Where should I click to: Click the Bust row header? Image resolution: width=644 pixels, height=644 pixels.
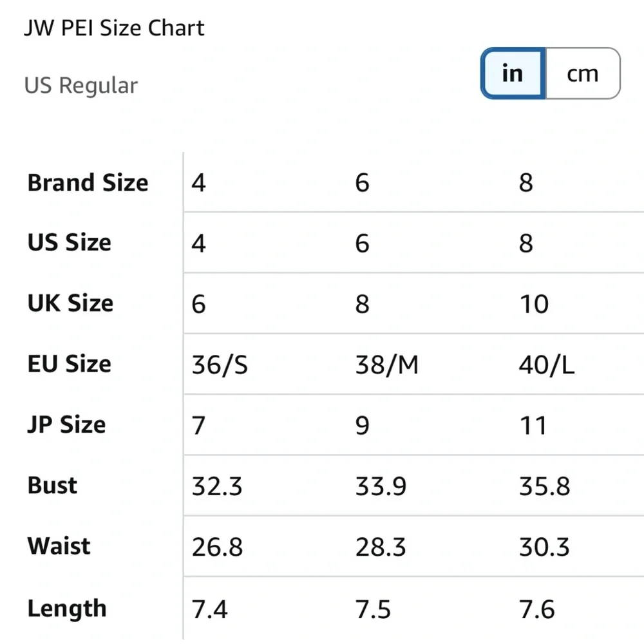(53, 485)
